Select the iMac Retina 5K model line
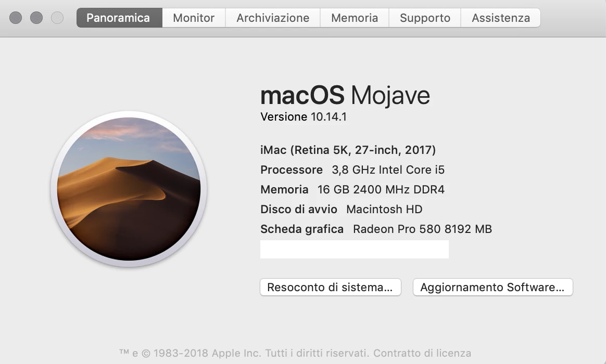This screenshot has width=606, height=364. pos(348,150)
